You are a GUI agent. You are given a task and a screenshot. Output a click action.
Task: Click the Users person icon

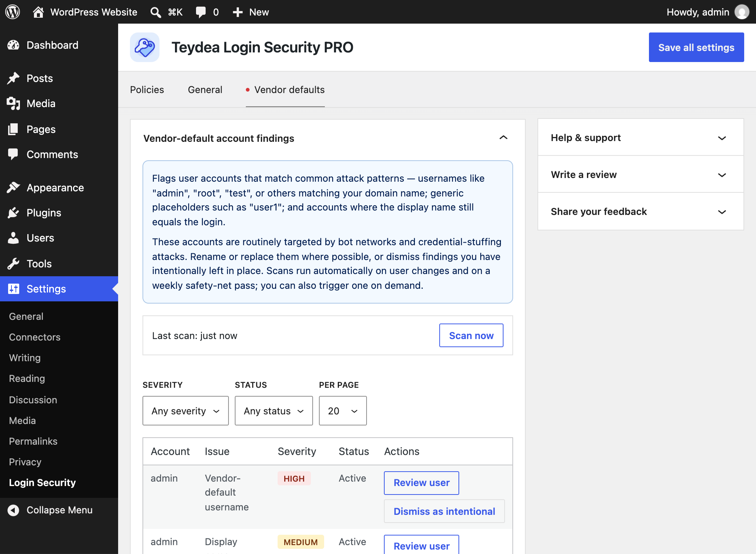point(13,238)
